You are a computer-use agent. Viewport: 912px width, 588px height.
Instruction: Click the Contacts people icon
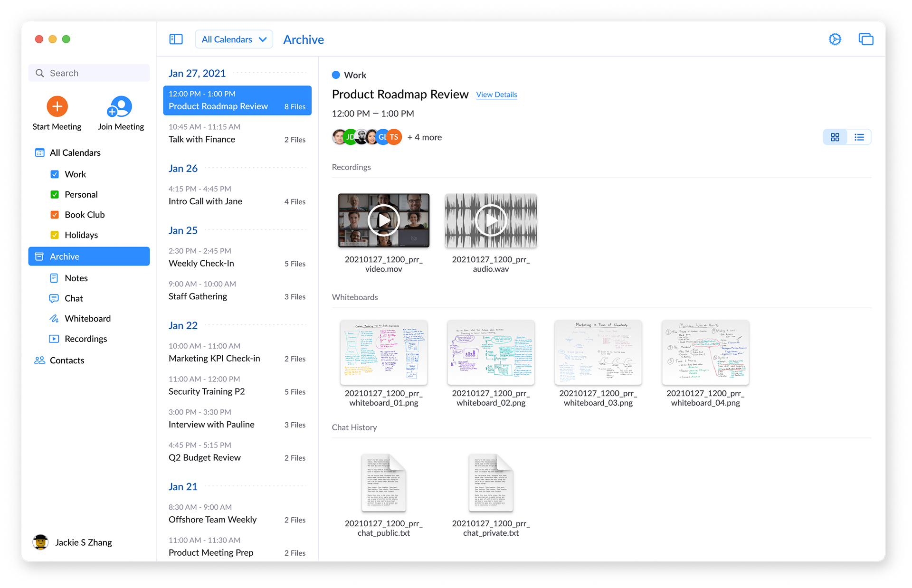[39, 360]
